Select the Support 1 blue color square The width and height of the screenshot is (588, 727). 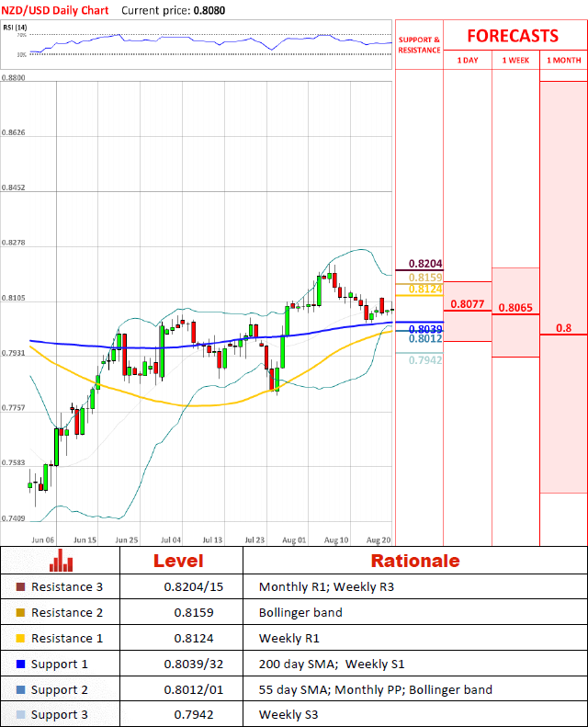(x=21, y=664)
